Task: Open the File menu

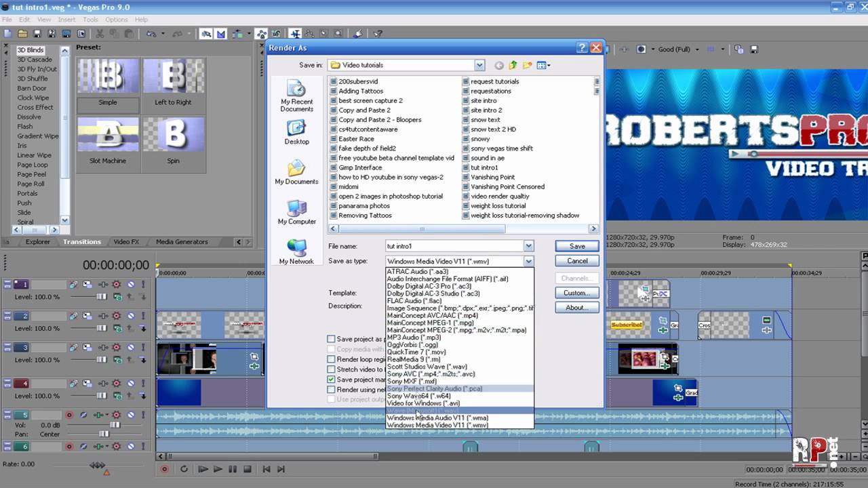Action: coord(7,20)
